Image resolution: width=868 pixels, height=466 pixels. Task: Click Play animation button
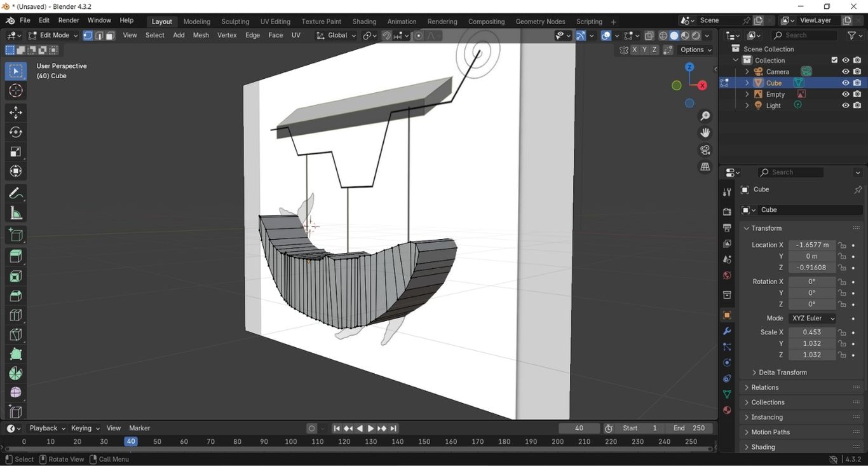[x=371, y=429]
